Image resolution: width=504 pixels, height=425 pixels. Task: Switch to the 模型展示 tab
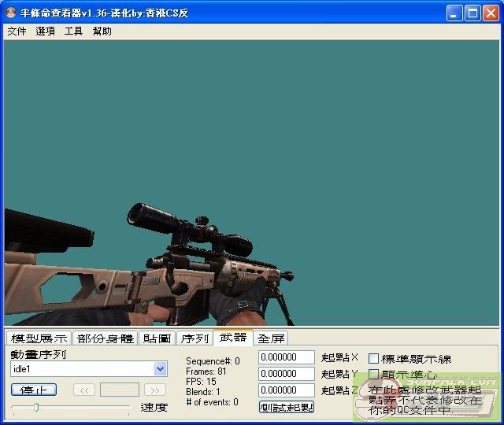click(39, 338)
